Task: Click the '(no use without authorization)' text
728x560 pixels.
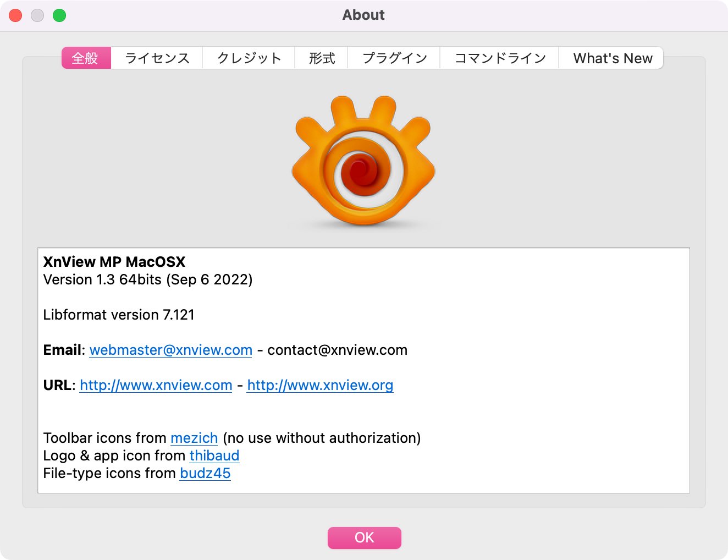Action: click(322, 438)
